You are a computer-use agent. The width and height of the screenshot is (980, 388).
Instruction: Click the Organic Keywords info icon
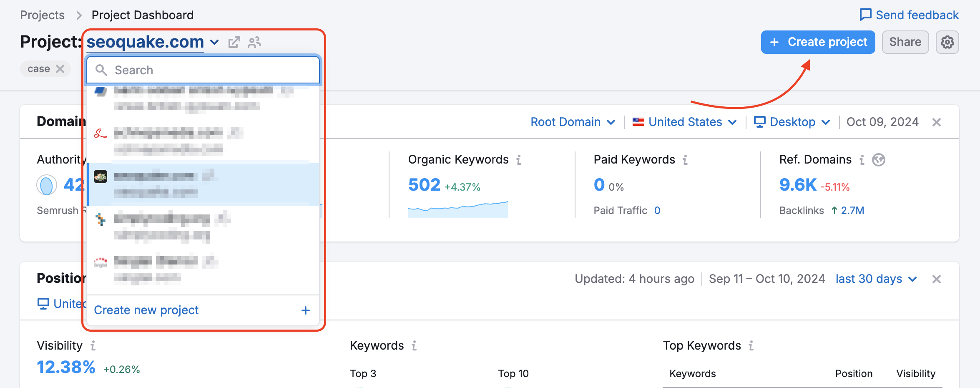click(519, 160)
